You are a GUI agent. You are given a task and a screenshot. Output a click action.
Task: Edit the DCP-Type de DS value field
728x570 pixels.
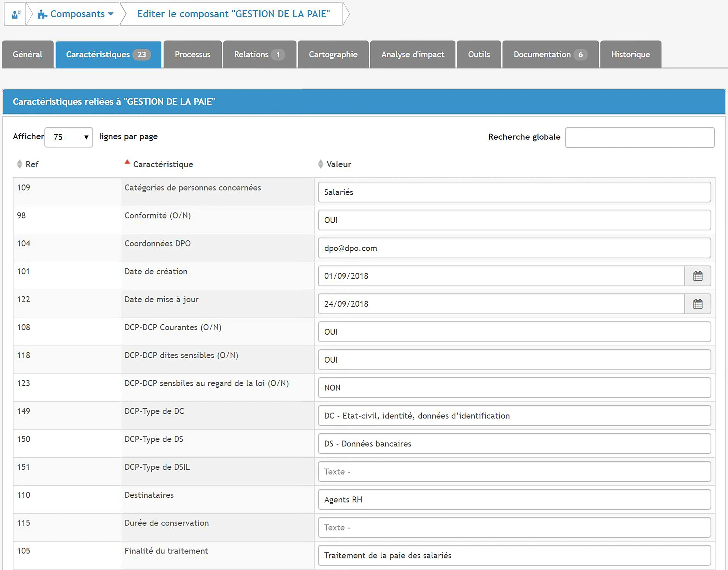tap(514, 443)
